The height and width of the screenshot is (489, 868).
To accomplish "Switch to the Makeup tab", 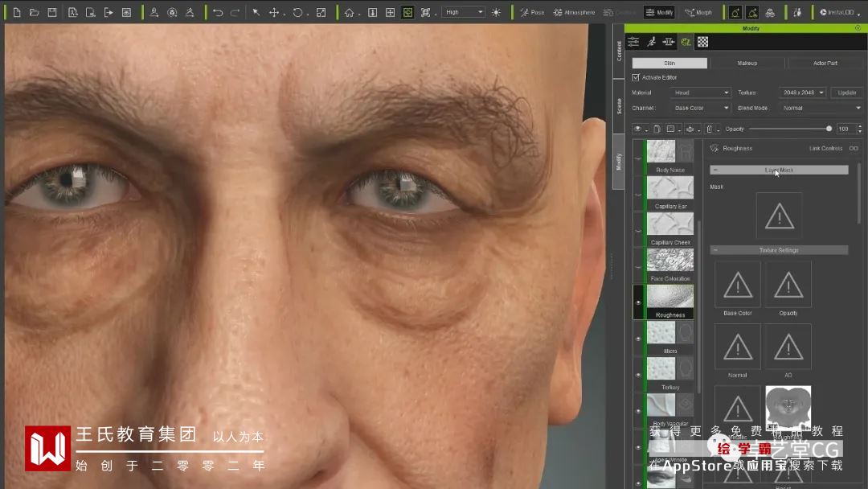I will pos(747,63).
